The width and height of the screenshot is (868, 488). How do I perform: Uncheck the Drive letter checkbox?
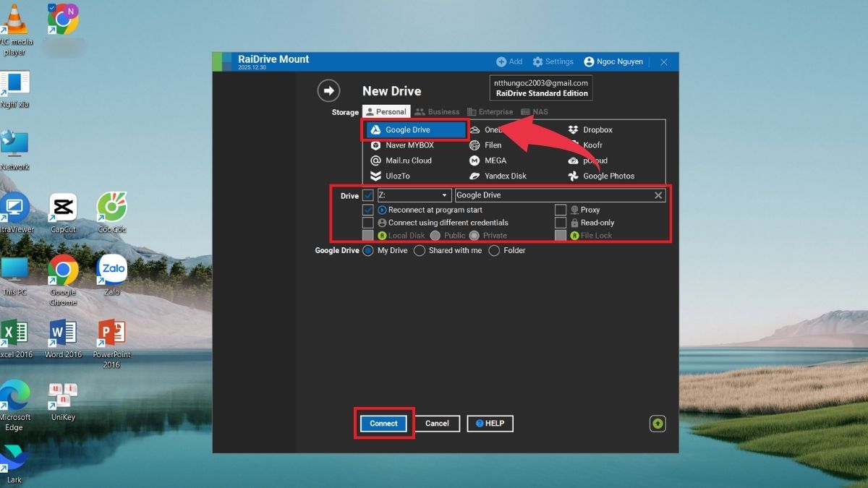368,195
